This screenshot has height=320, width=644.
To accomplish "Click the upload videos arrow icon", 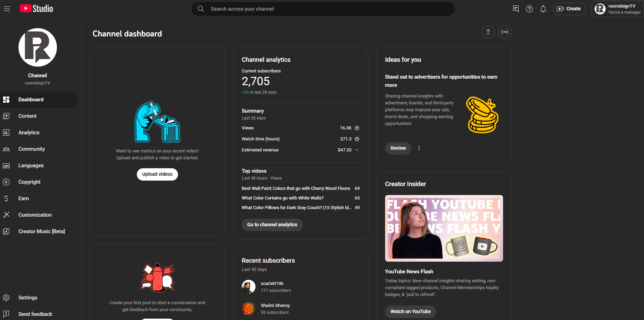I will (488, 32).
